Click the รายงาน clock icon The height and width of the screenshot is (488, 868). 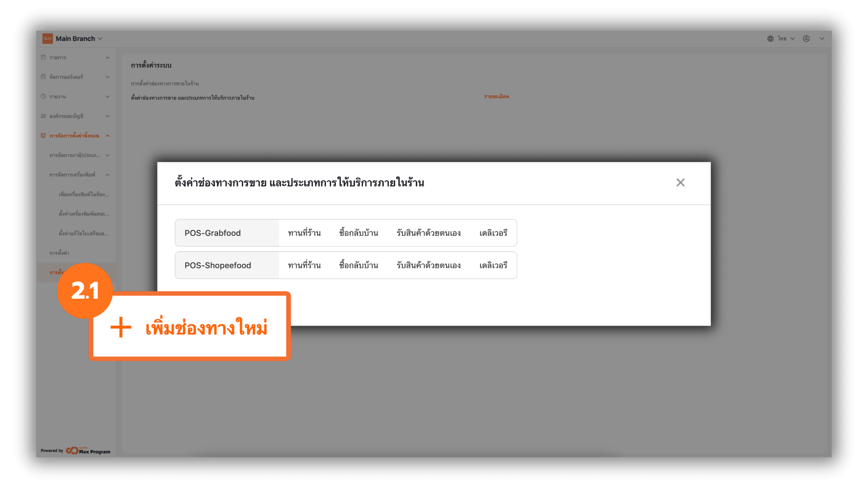click(x=43, y=96)
